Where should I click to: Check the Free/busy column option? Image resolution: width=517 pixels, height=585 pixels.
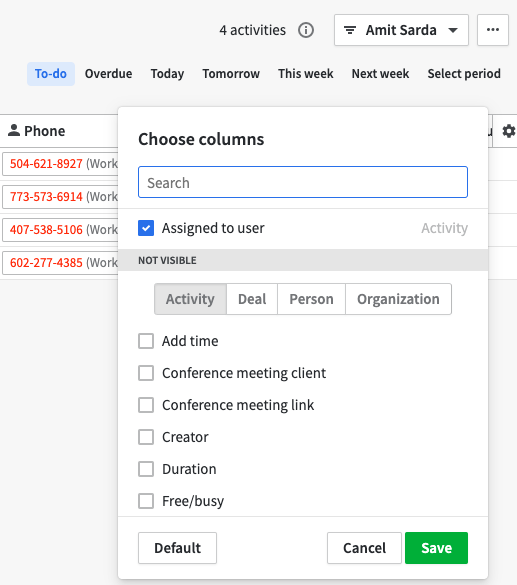pos(146,501)
